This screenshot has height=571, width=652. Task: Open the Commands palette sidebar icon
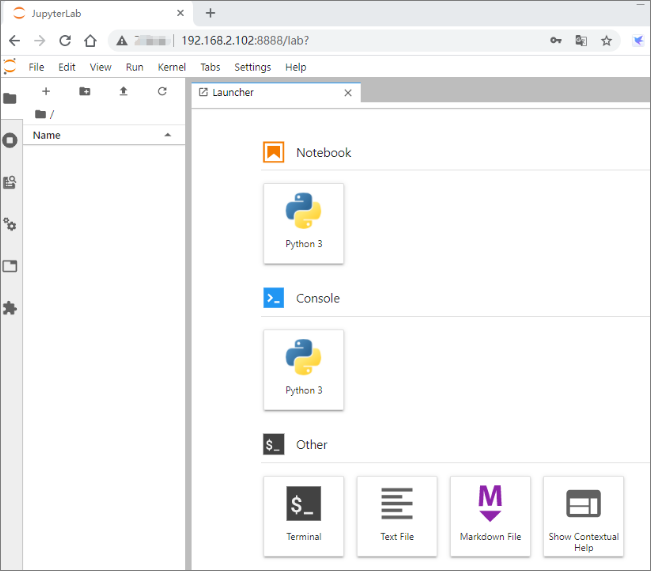10,182
